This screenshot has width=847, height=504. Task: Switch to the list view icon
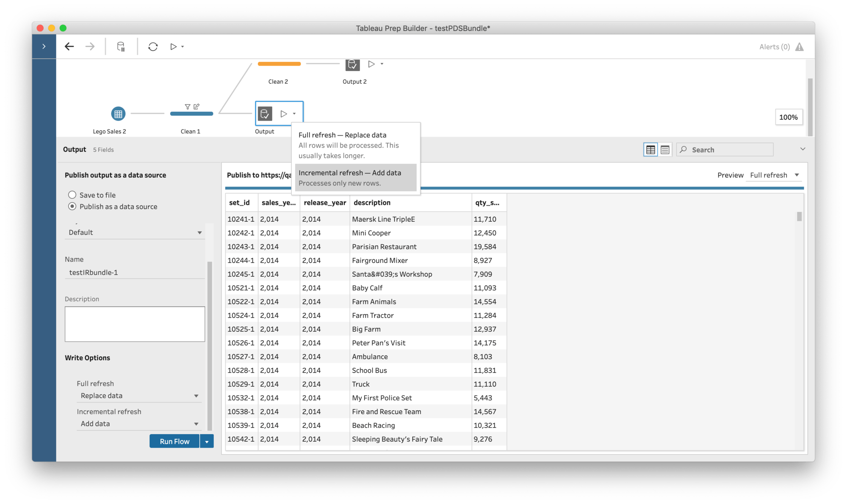coord(665,149)
